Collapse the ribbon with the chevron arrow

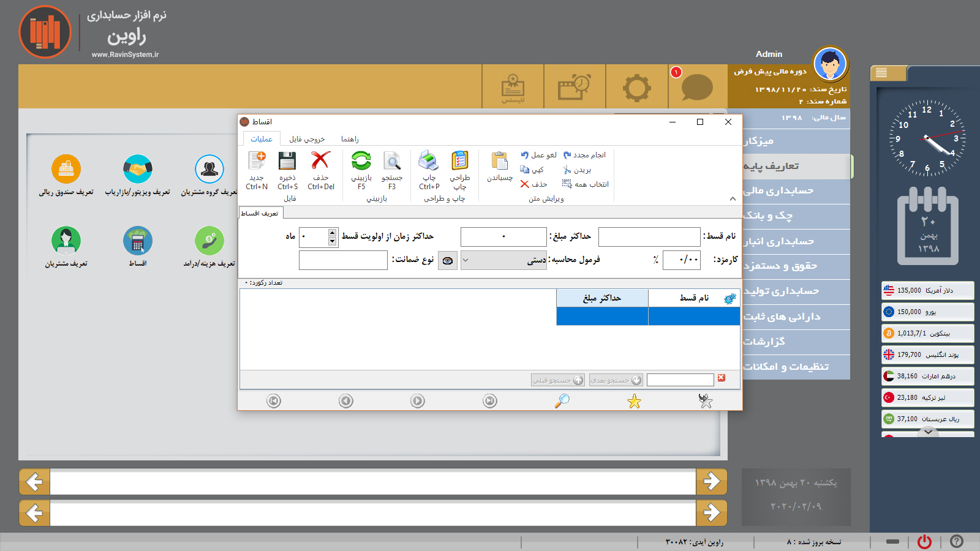click(733, 198)
